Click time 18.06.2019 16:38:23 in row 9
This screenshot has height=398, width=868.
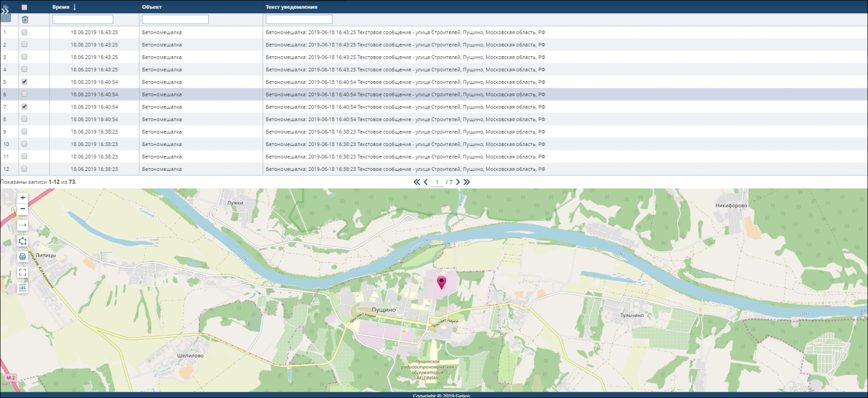[x=94, y=132]
